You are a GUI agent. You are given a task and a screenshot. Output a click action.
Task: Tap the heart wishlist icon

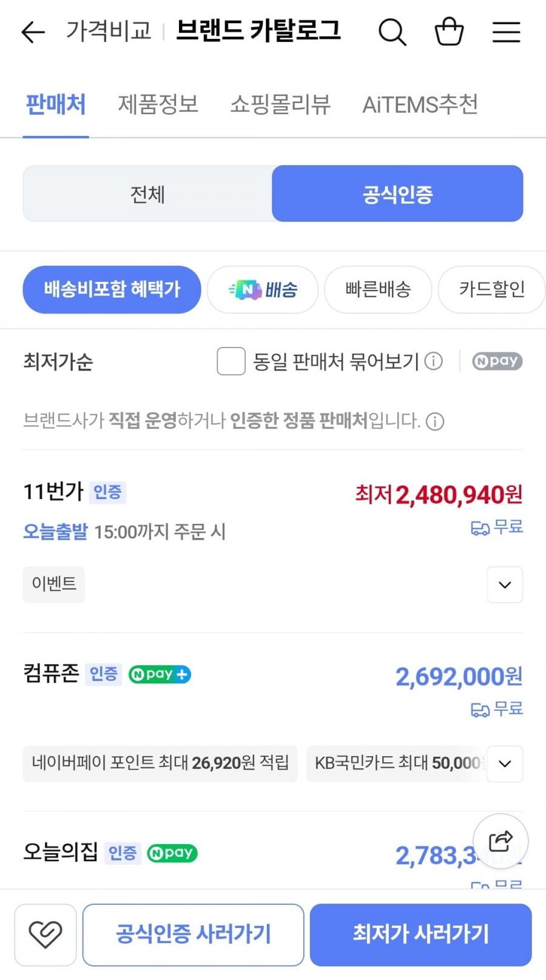(x=45, y=935)
